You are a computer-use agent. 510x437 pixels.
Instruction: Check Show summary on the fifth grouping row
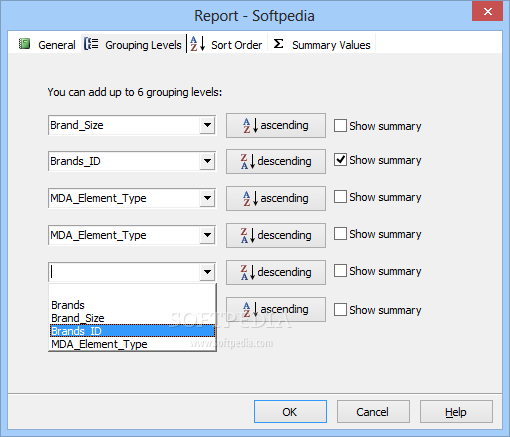pyautogui.click(x=340, y=271)
